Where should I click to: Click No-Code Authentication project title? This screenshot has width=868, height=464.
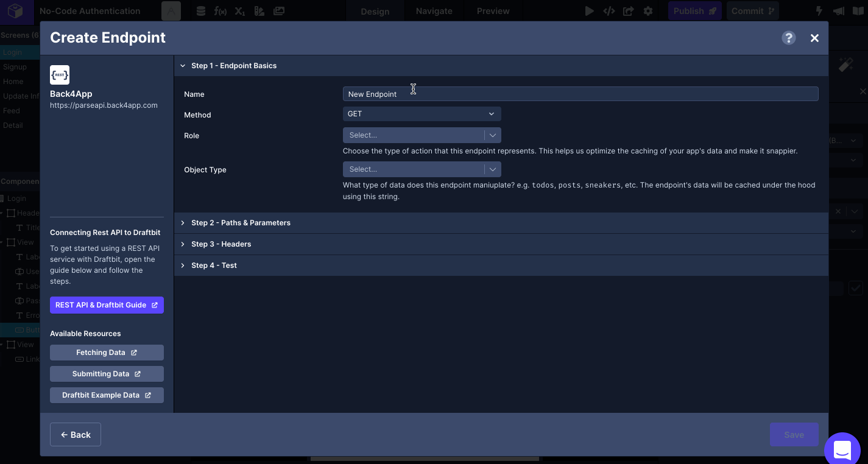click(90, 11)
